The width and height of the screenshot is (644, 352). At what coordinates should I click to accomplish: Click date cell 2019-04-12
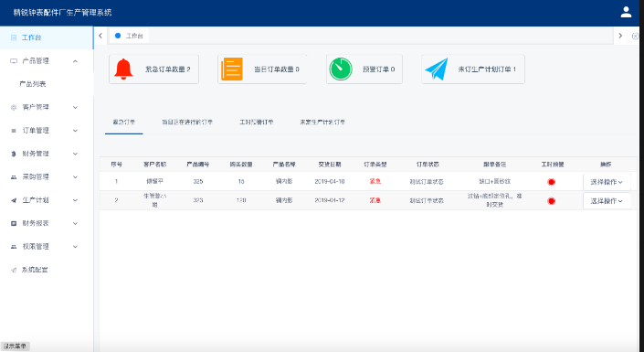(330, 200)
